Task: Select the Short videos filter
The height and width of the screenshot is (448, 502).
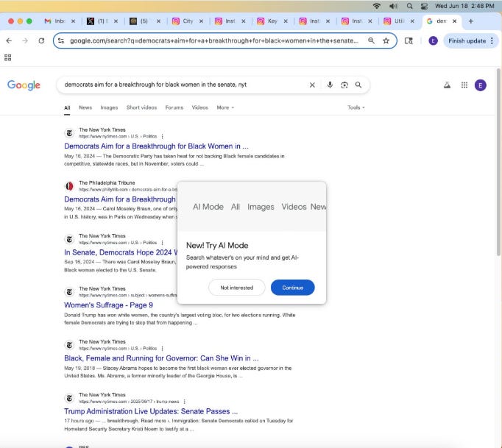Action: [x=141, y=107]
